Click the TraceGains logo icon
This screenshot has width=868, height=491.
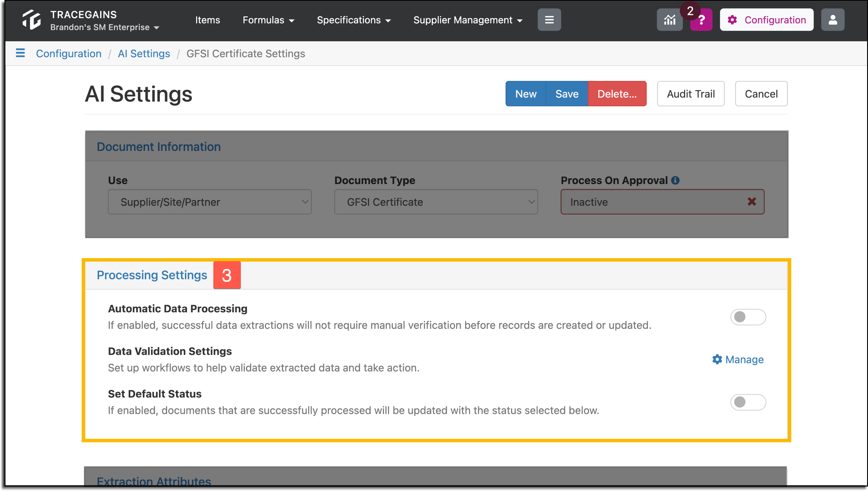[x=31, y=20]
